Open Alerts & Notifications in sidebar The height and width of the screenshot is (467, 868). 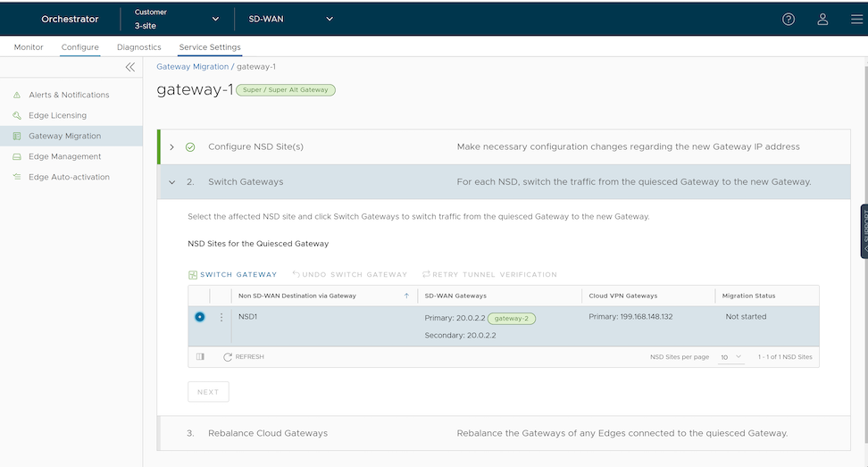69,95
